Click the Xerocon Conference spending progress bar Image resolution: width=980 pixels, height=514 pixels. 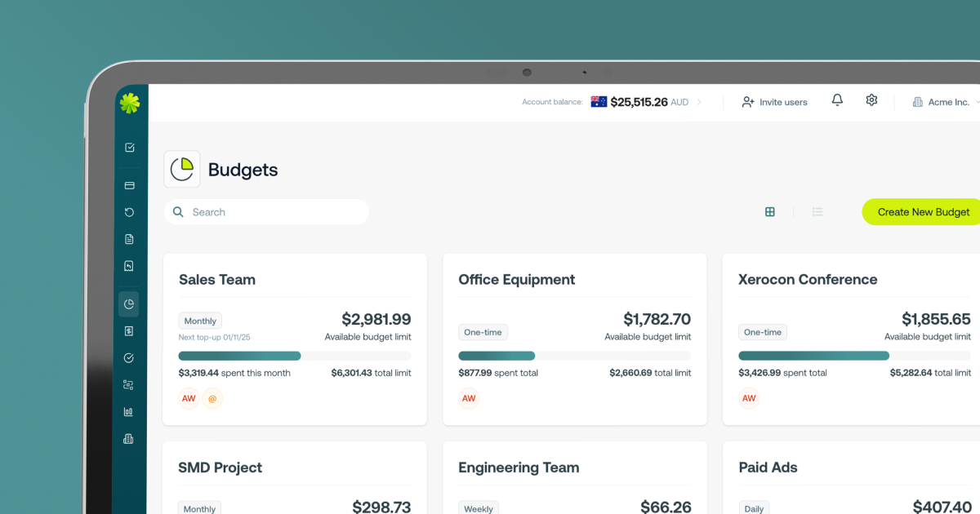tap(853, 356)
